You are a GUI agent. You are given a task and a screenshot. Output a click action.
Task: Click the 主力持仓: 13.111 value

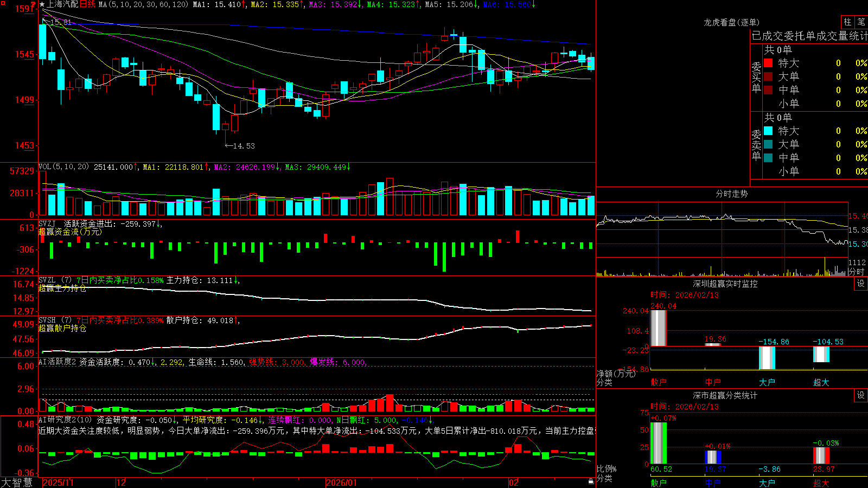click(x=200, y=280)
